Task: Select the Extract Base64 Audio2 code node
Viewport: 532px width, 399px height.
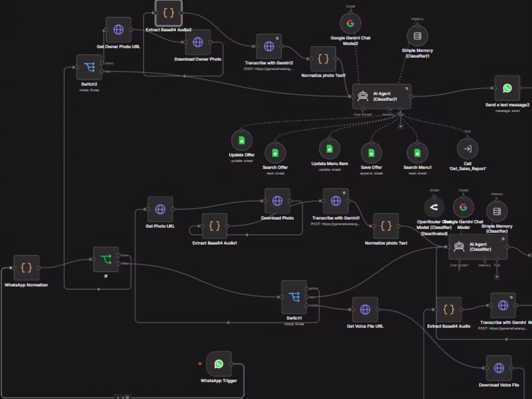Action: click(169, 13)
